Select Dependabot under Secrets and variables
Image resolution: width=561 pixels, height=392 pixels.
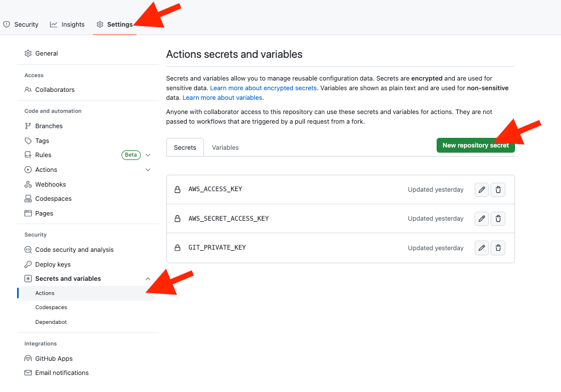50,322
